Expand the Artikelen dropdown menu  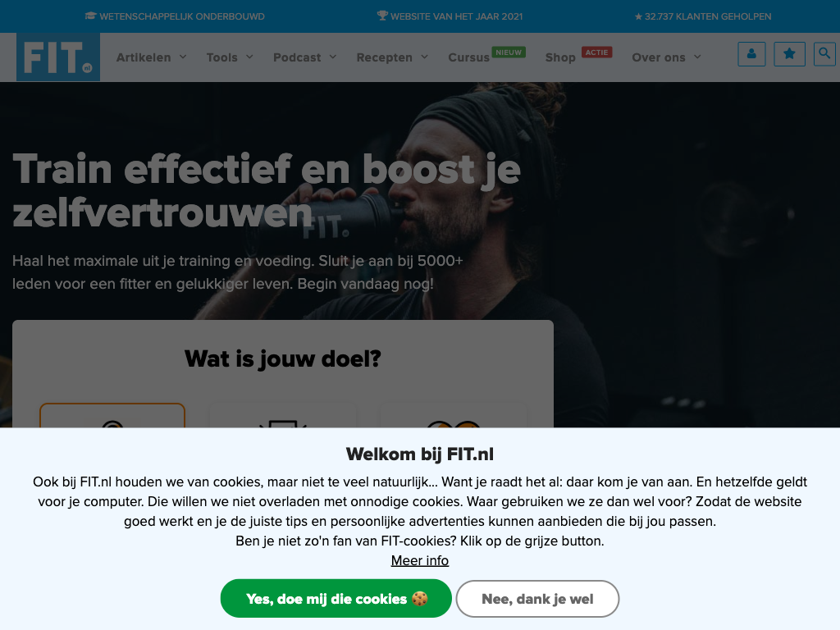pos(152,57)
